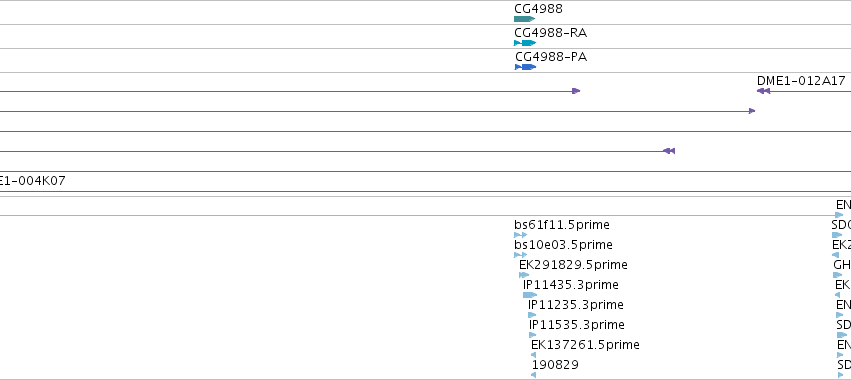The image size is (851, 380).
Task: Click the DME1-012A17 clone double-arrow end
Action: [764, 91]
